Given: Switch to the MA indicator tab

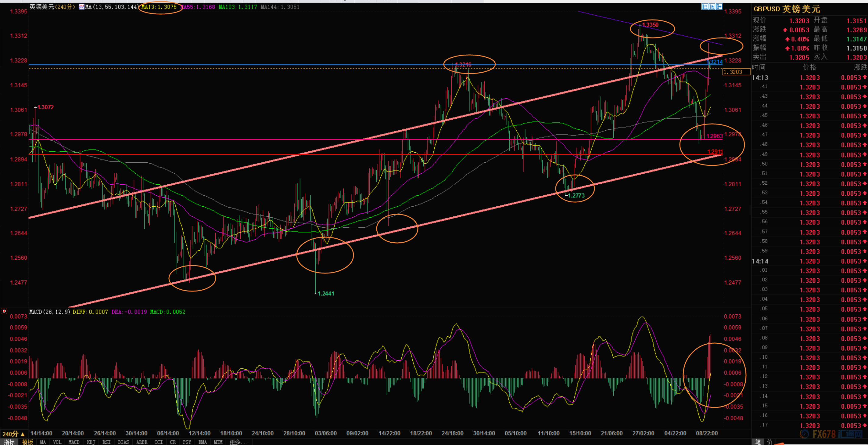Looking at the screenshot, I should point(43,442).
